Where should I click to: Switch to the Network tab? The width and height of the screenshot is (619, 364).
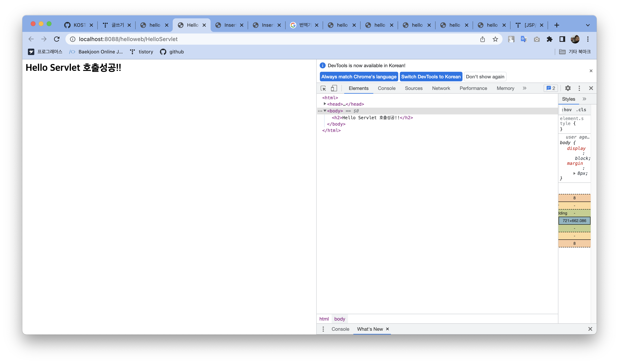coord(441,88)
